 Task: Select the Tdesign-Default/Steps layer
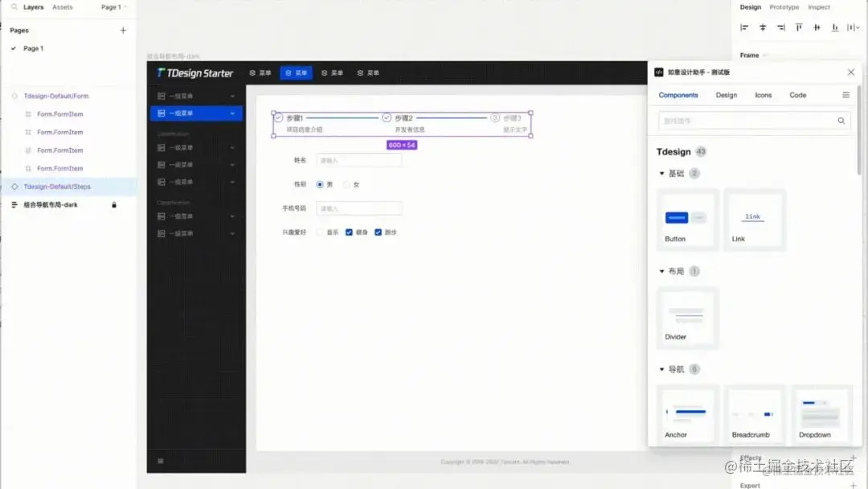[68, 187]
